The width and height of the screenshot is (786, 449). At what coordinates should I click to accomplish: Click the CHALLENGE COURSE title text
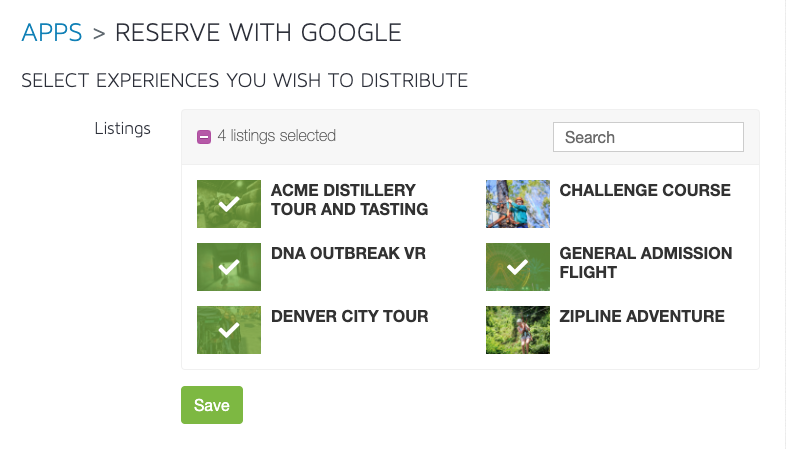pos(645,190)
